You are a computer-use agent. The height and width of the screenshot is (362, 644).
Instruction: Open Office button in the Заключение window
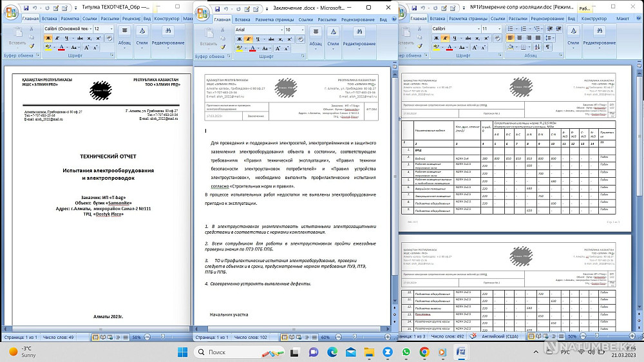click(202, 12)
